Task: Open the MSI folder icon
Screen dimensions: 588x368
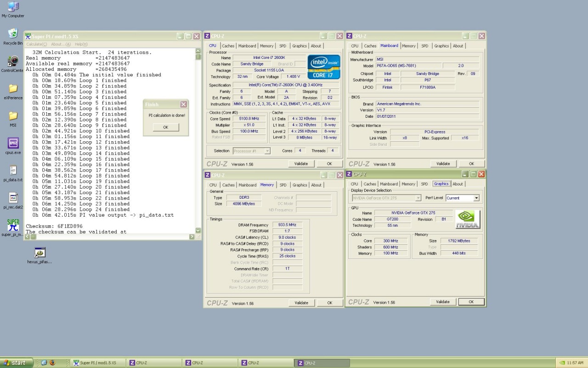Action: pos(13,116)
